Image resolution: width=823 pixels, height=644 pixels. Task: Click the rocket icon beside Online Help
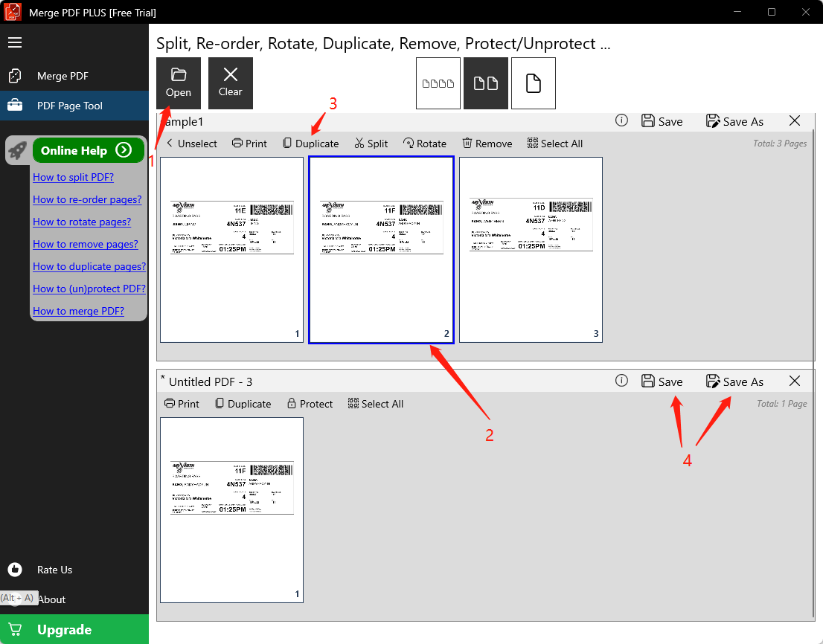17,150
